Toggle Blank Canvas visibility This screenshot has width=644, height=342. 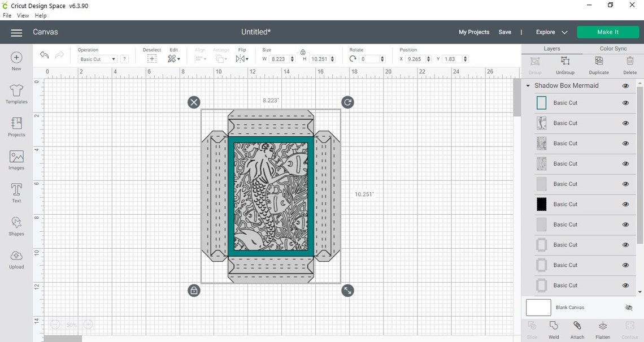tap(629, 308)
